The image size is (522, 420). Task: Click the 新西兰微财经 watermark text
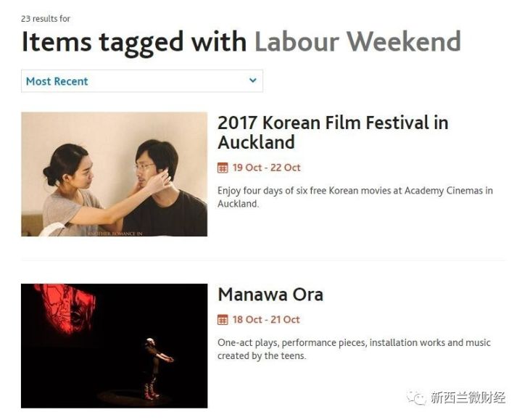(x=468, y=398)
